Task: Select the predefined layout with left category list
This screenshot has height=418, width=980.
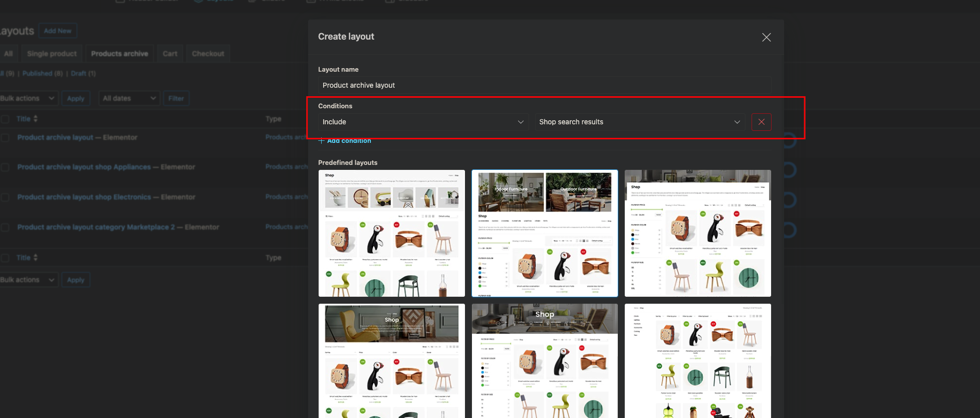Action: pos(697,361)
